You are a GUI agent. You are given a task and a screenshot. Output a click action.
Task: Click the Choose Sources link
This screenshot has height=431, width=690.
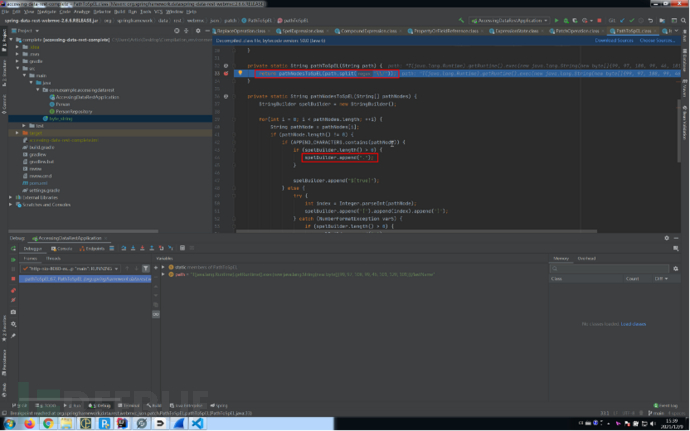coord(657,41)
